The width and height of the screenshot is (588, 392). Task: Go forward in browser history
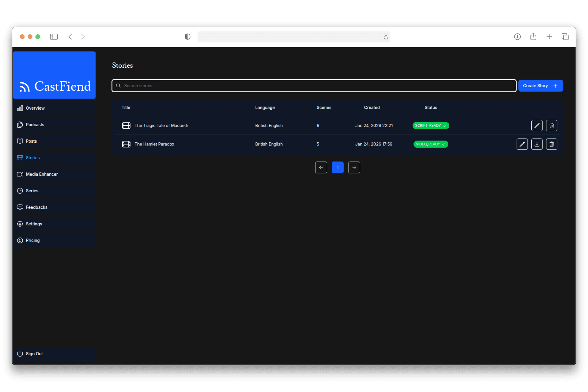click(83, 37)
